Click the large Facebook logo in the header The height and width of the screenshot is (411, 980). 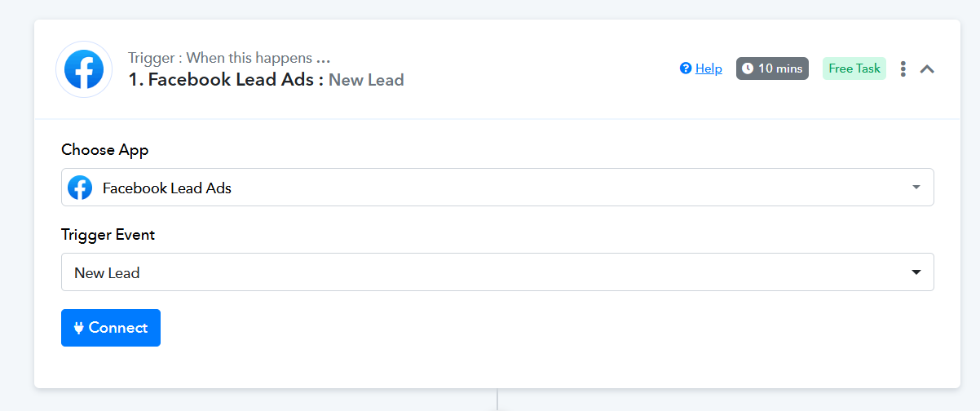(x=84, y=69)
